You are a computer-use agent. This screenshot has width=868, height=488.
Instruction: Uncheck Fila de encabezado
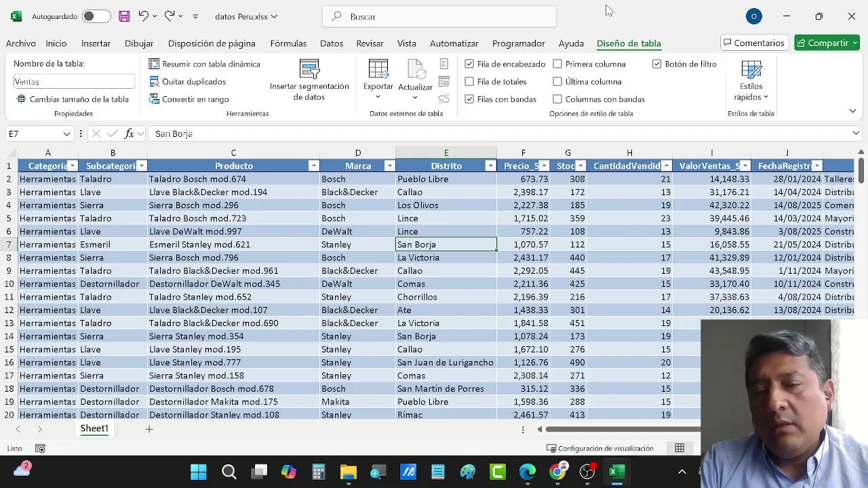click(469, 64)
